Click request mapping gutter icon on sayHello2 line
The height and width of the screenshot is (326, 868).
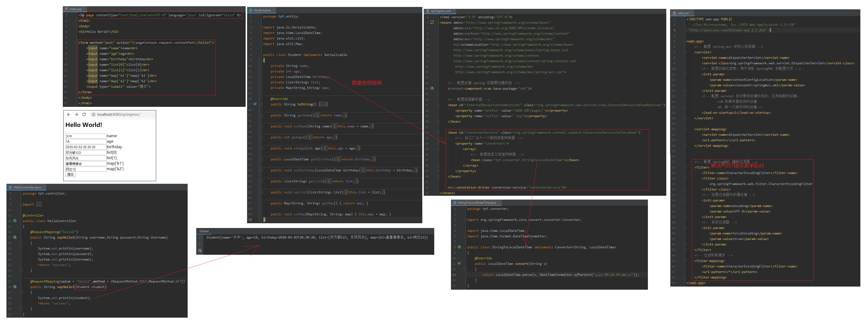(15, 237)
